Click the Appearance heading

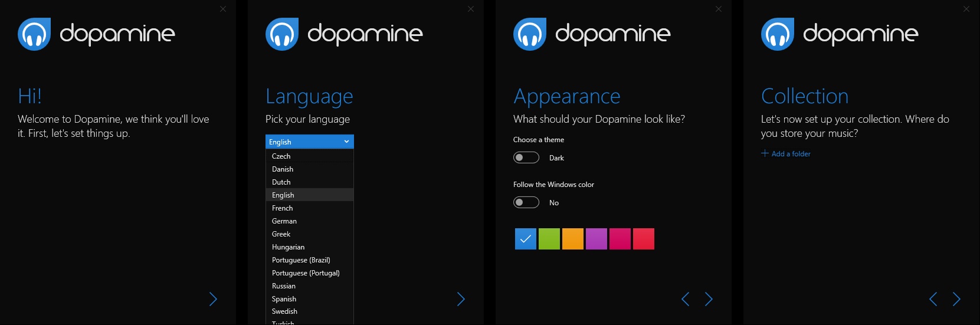567,96
